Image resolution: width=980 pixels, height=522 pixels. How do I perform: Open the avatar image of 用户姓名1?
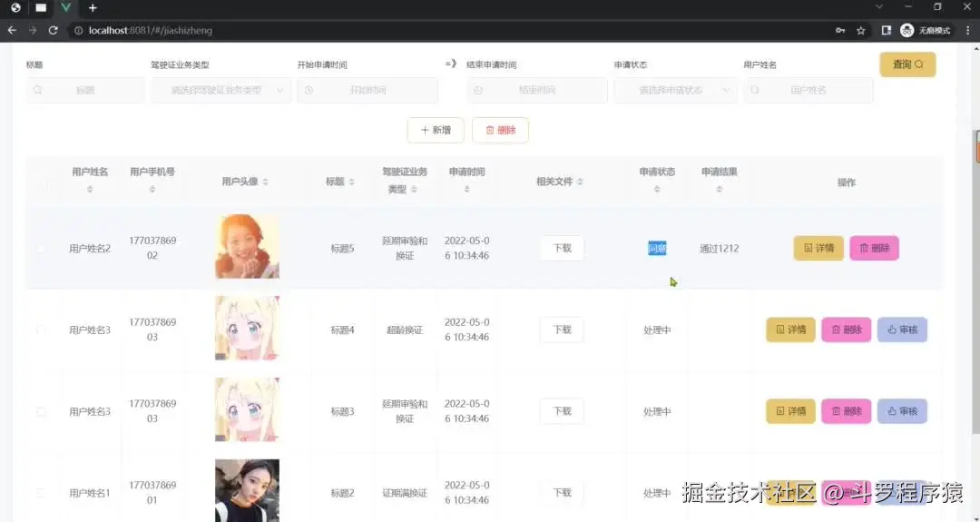248,491
